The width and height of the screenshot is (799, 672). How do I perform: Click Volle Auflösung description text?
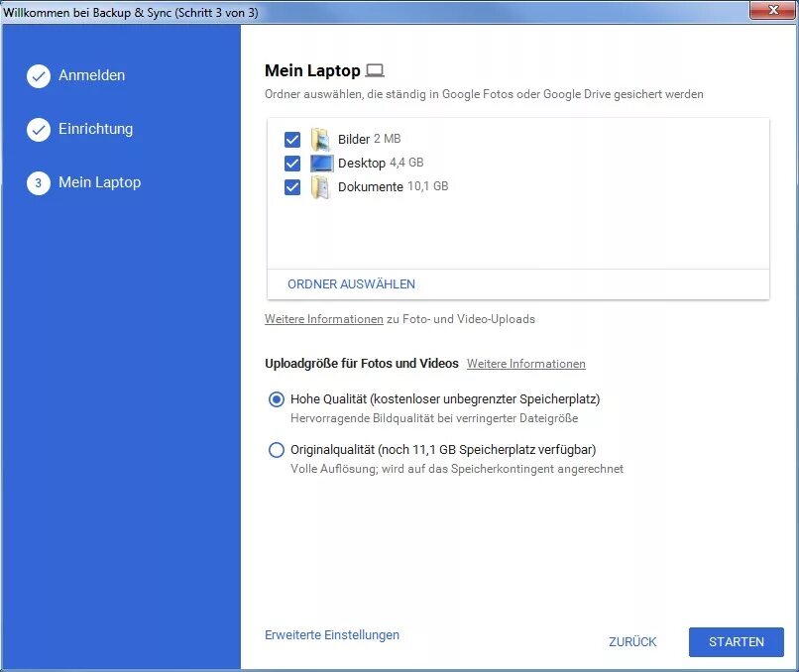point(457,469)
